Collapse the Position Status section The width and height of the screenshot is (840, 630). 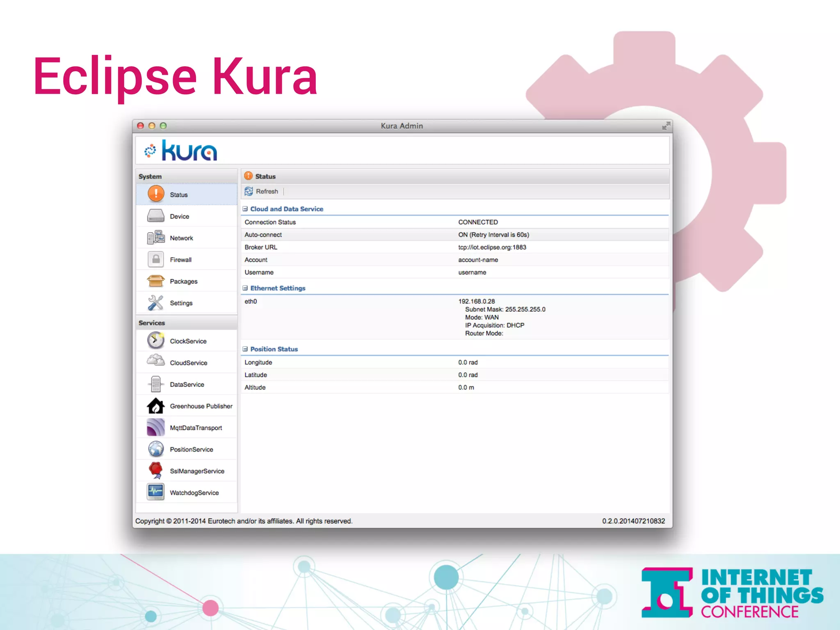coord(245,349)
